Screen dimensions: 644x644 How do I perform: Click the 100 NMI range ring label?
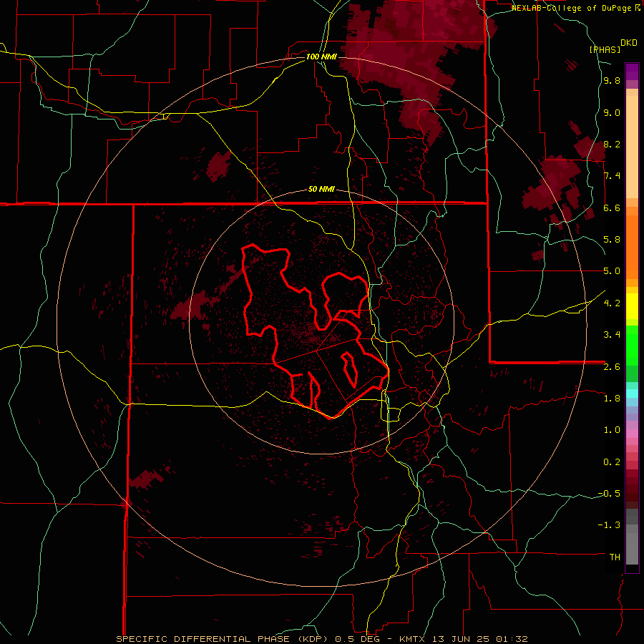[321, 57]
